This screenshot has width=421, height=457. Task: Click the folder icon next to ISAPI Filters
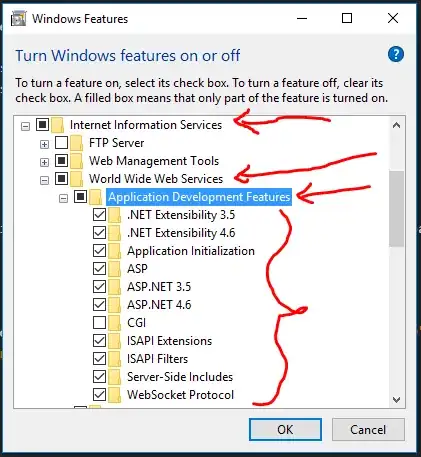point(115,359)
